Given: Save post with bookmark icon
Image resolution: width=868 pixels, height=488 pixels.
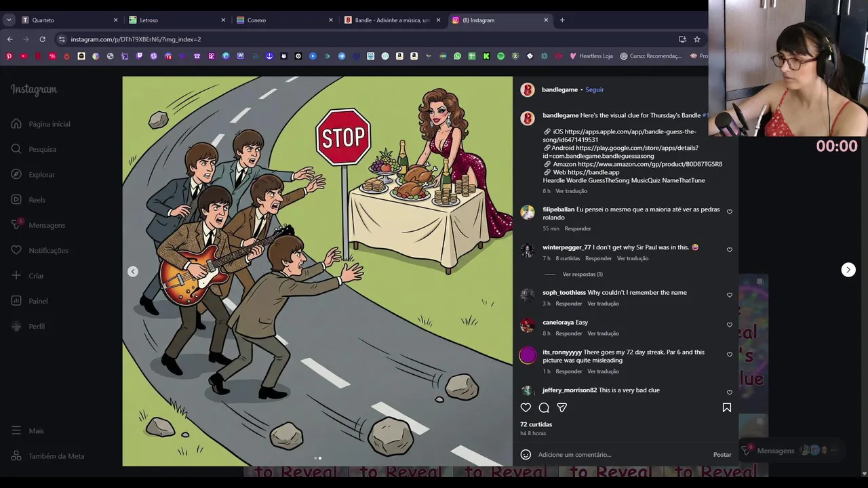Looking at the screenshot, I should click(x=727, y=407).
